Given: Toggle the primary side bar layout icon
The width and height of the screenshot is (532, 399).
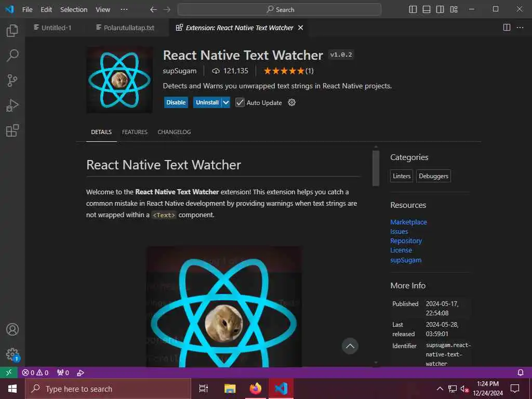Looking at the screenshot, I should [413, 9].
